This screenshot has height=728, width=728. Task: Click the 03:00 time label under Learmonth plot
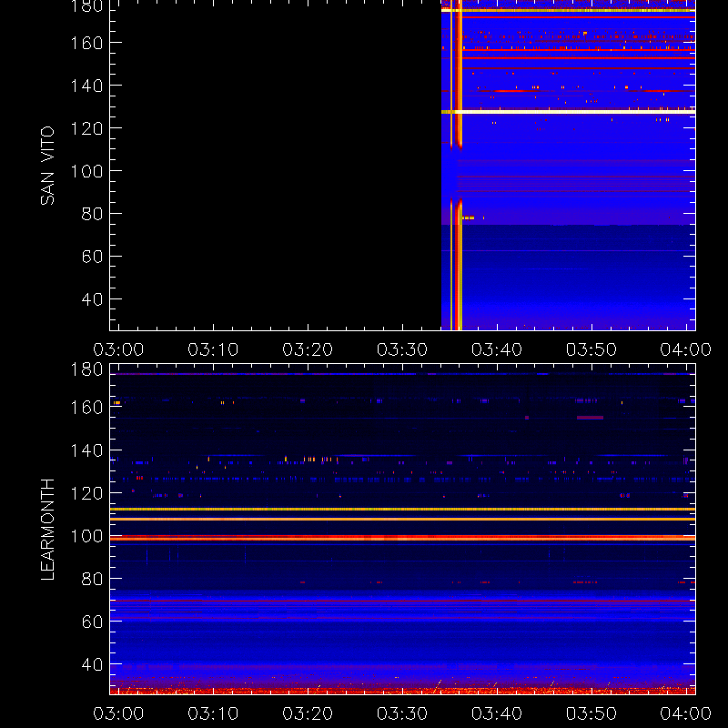click(118, 713)
